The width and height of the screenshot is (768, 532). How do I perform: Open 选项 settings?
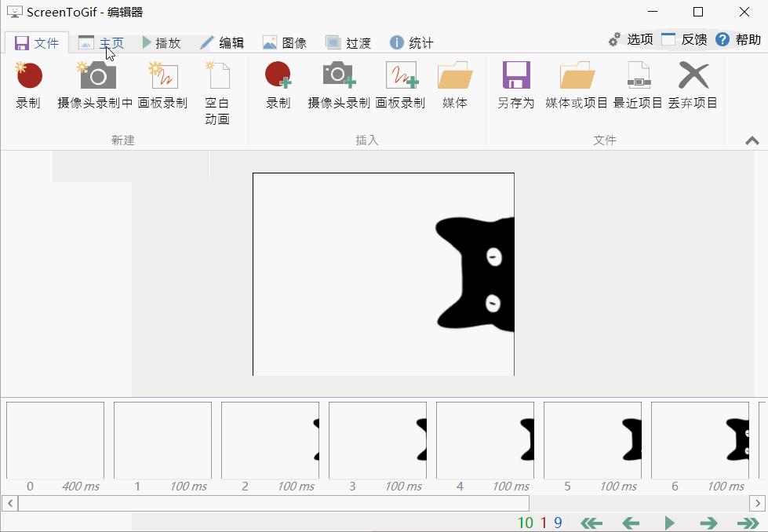pos(631,39)
